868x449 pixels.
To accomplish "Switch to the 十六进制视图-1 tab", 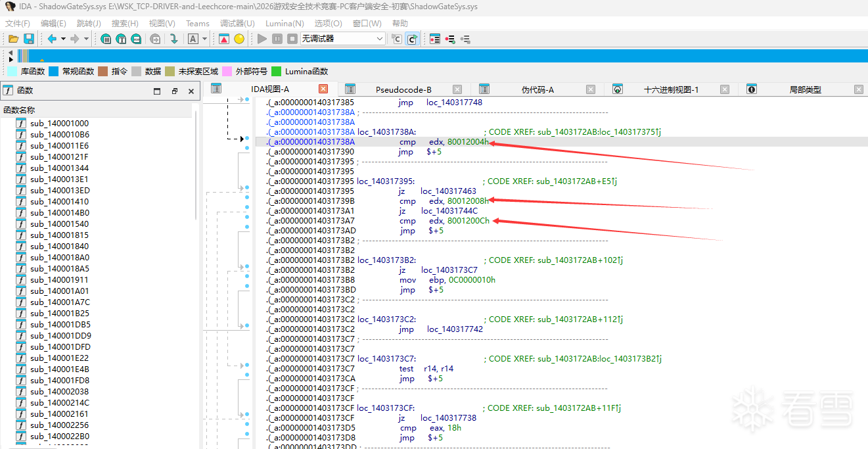I will pos(671,89).
